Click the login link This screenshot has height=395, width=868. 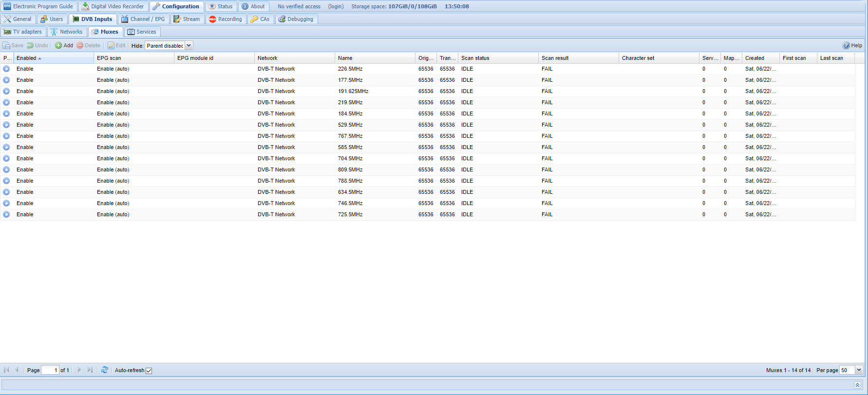[x=336, y=6]
